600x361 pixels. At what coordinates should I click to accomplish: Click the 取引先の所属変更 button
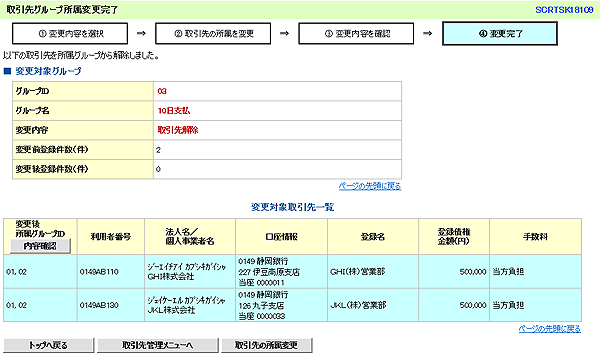267,345
